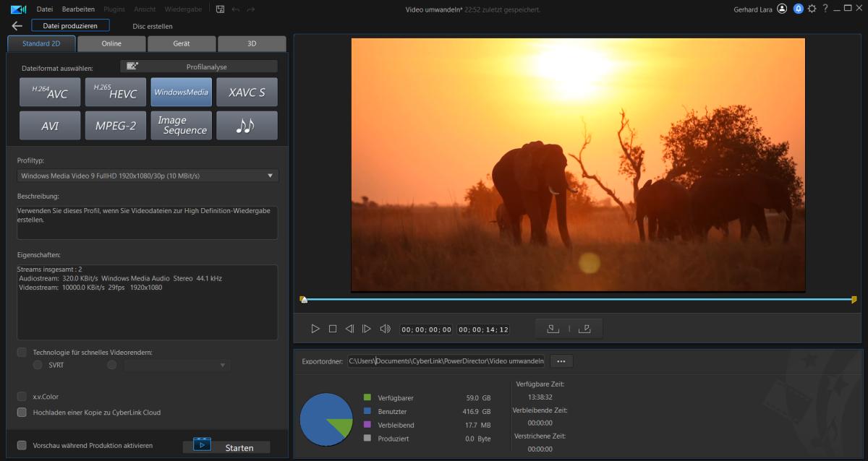This screenshot has width=868, height=461.
Task: Toggle the x.v.Color checkbox
Action: pyautogui.click(x=22, y=397)
